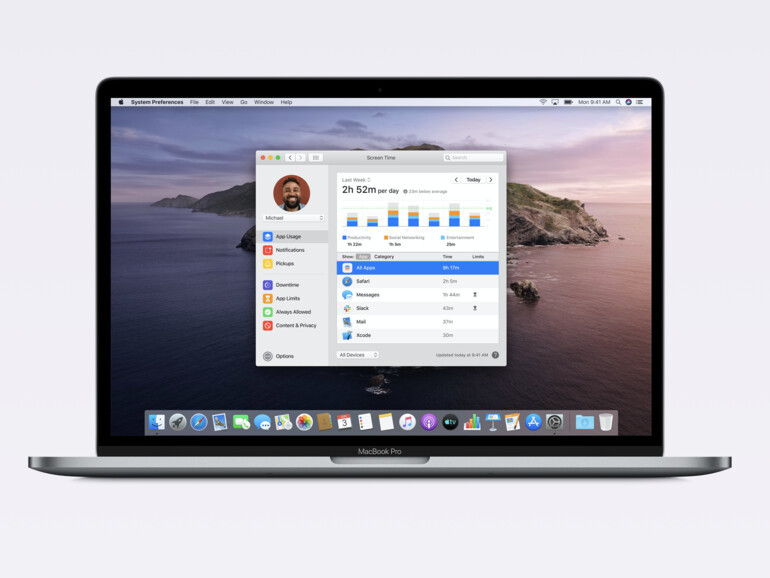Viewport: 770px width, 578px height.
Task: Open Podcasts from the Dock
Action: [x=429, y=422]
